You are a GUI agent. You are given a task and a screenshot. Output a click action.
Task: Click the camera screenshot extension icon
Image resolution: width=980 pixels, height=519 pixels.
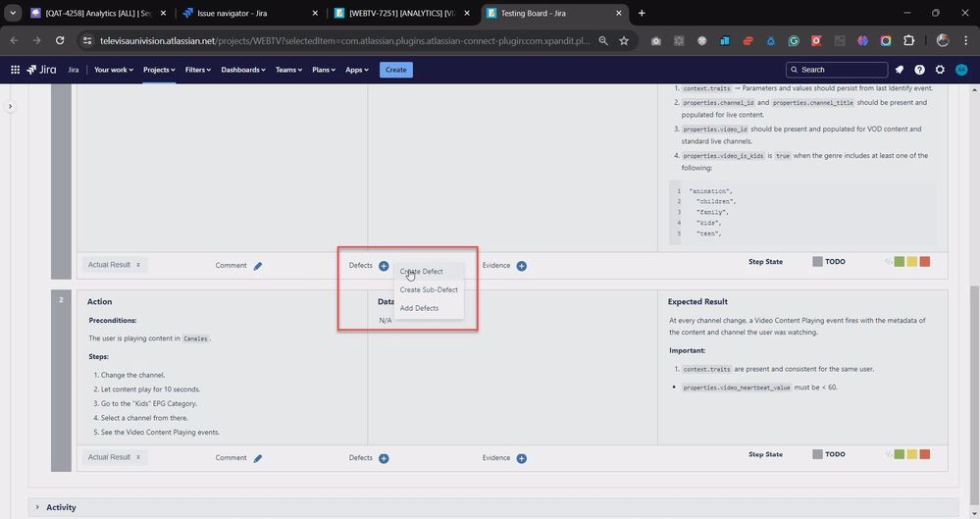coord(655,40)
